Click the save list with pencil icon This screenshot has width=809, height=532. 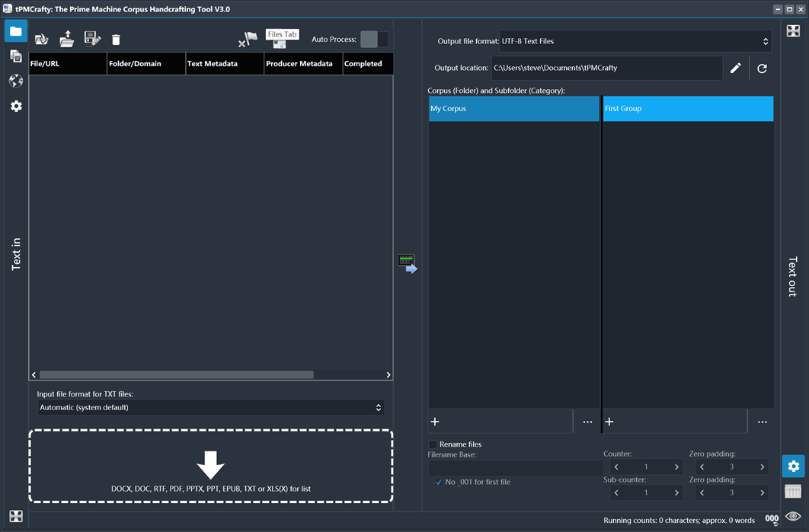pyautogui.click(x=92, y=39)
